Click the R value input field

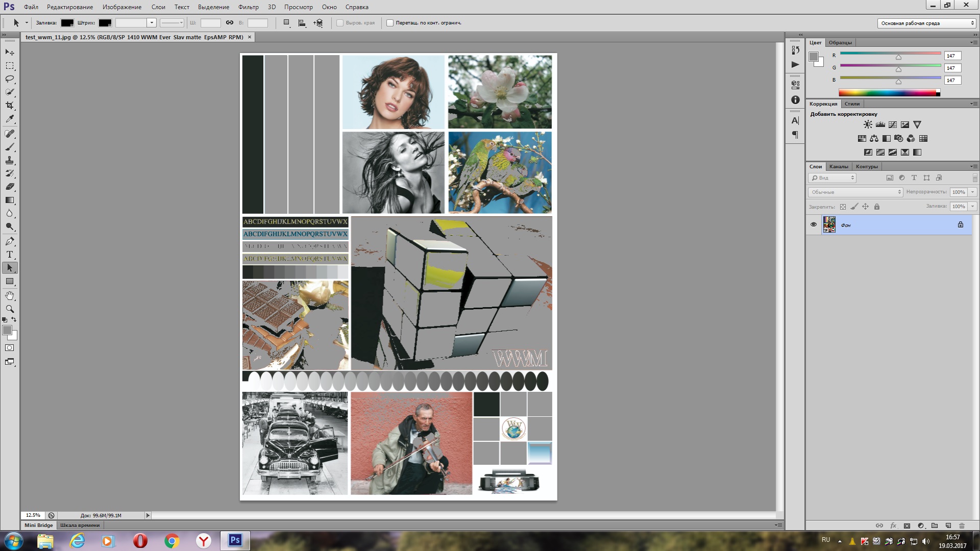click(952, 56)
